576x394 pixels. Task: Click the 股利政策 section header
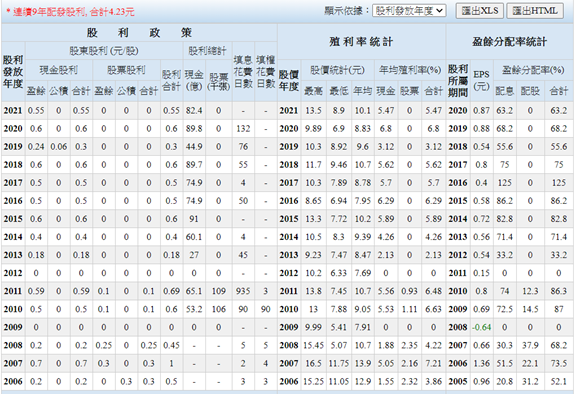139,33
